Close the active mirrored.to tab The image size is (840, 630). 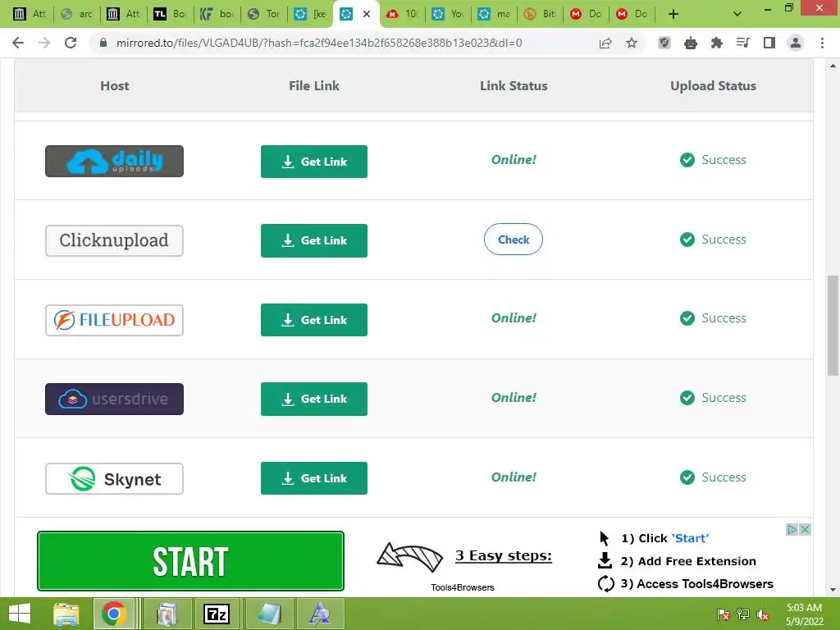point(367,14)
